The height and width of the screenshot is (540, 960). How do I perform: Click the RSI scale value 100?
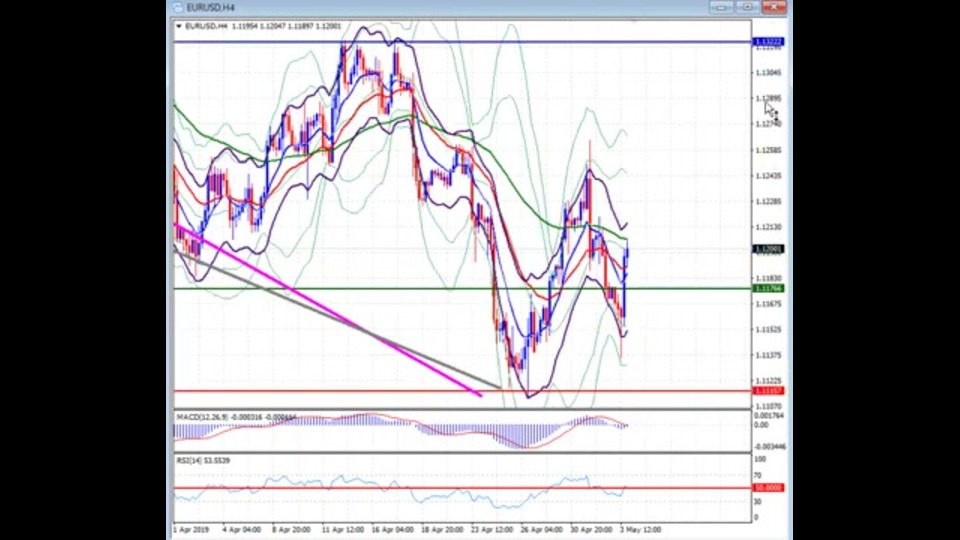(760, 459)
